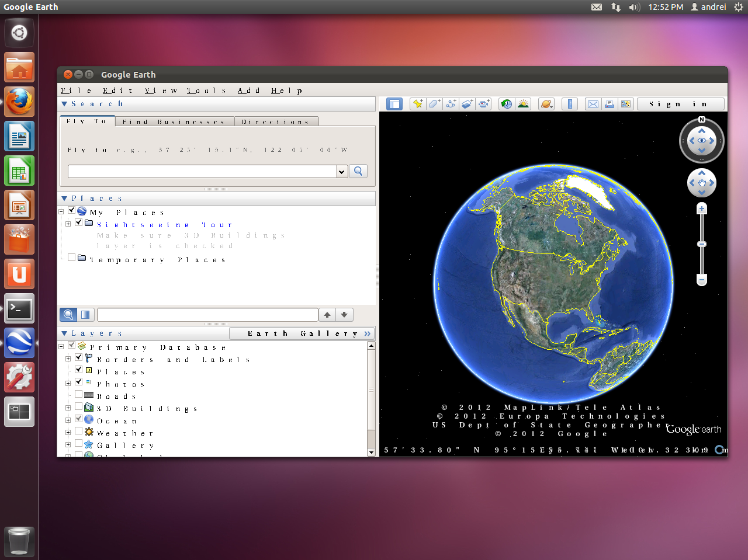This screenshot has height=560, width=748.
Task: Open the Add menu
Action: coord(248,91)
